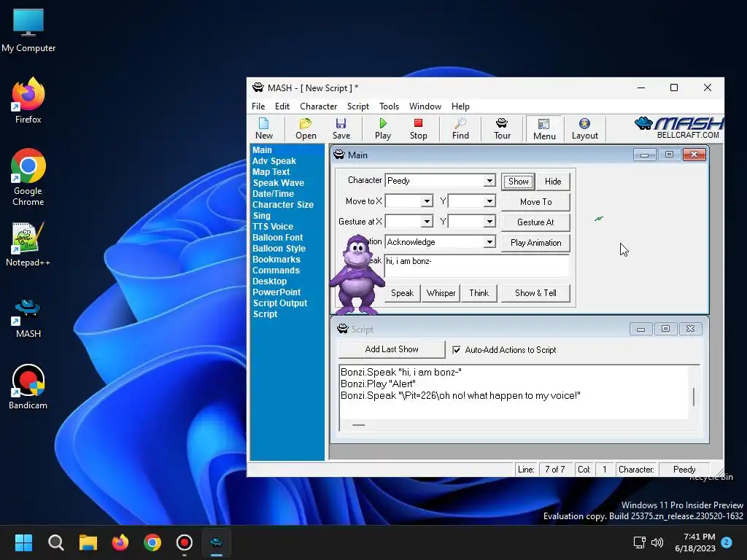This screenshot has width=747, height=560.
Task: Open Layout toolbar icon
Action: click(x=584, y=129)
